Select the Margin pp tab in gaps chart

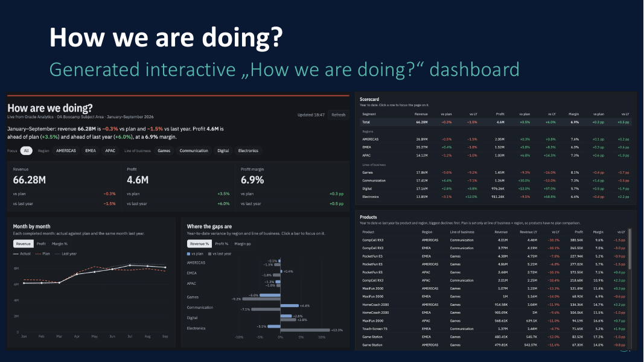pyautogui.click(x=242, y=244)
